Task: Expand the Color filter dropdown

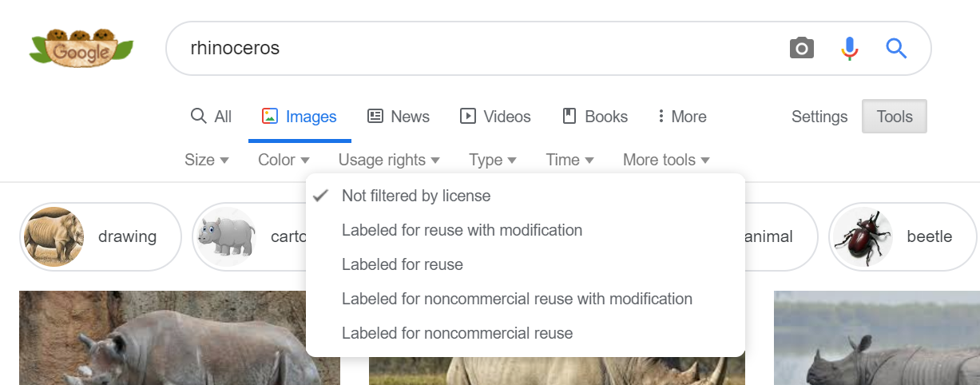Action: pos(284,160)
